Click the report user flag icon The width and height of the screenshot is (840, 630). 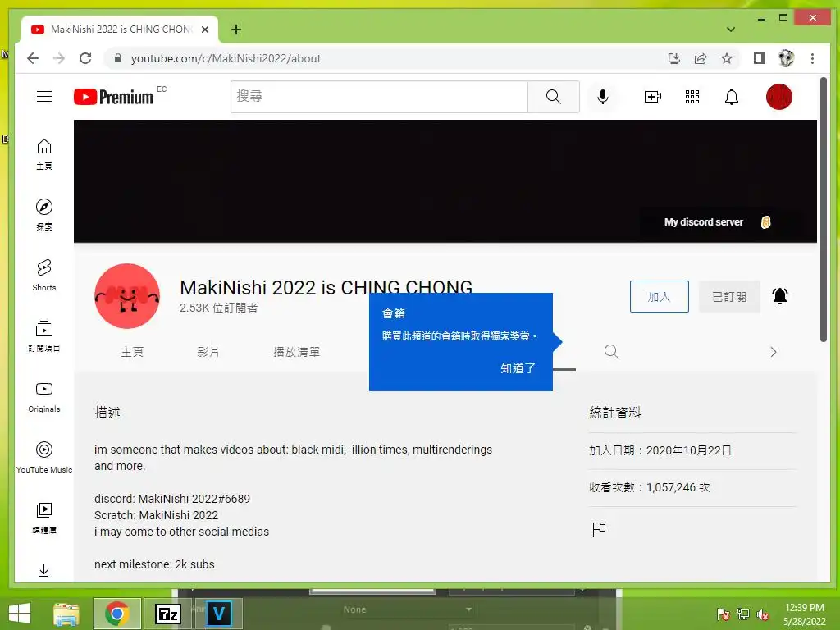point(599,529)
